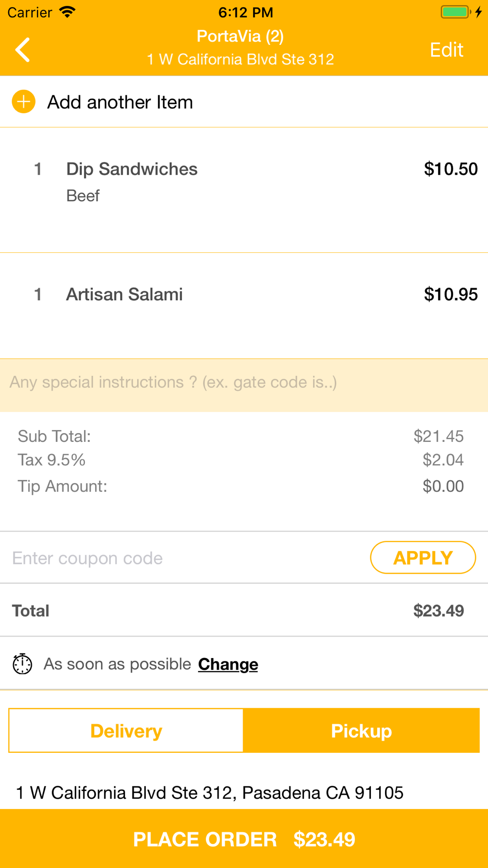The width and height of the screenshot is (488, 868).
Task: Tap the Wi-Fi status icon
Action: pyautogui.click(x=67, y=12)
